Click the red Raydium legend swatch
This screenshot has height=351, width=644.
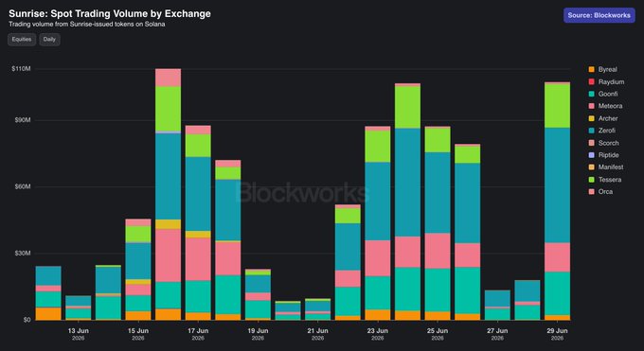[x=591, y=81]
